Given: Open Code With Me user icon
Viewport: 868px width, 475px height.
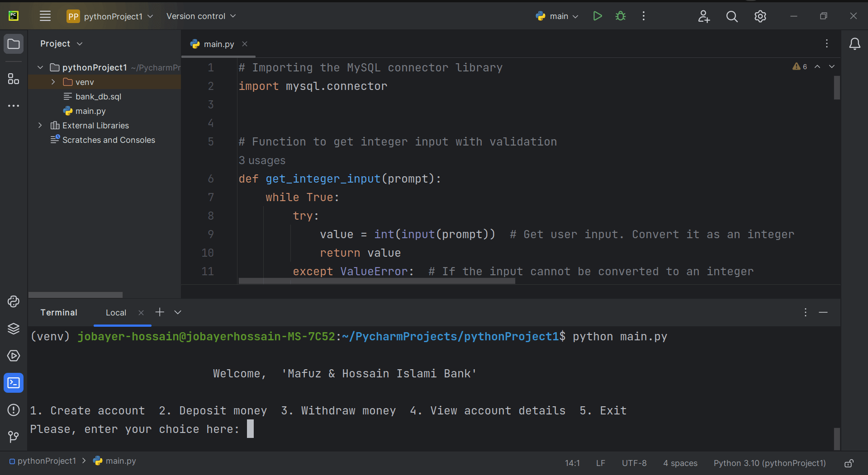Looking at the screenshot, I should [x=704, y=16].
